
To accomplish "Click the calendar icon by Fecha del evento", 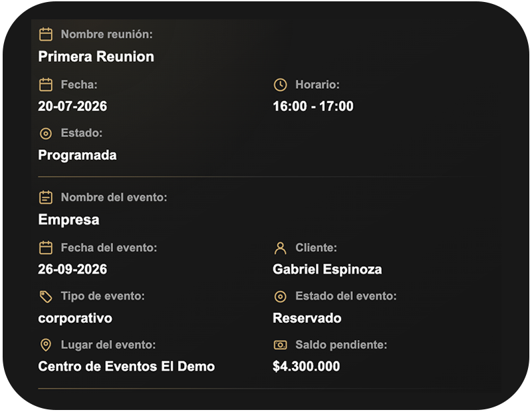I will tap(46, 248).
